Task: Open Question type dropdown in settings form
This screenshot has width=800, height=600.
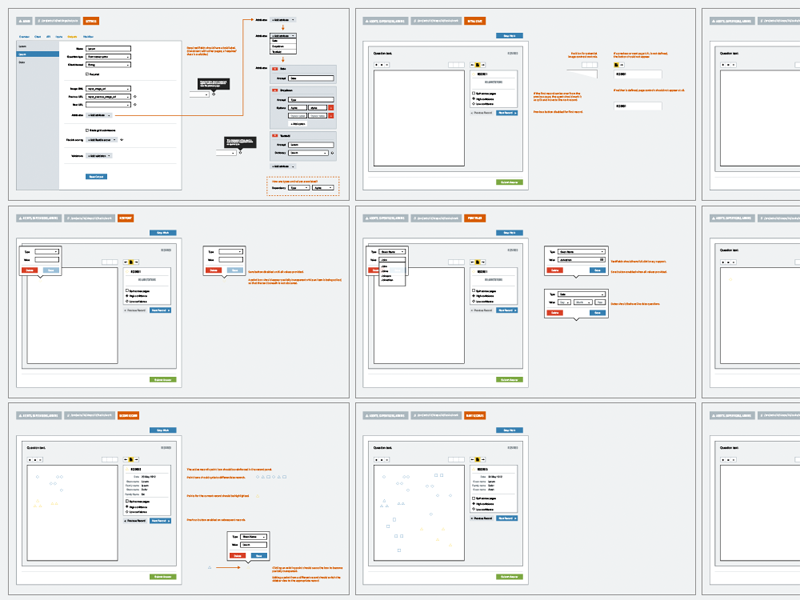Action: pos(108,57)
